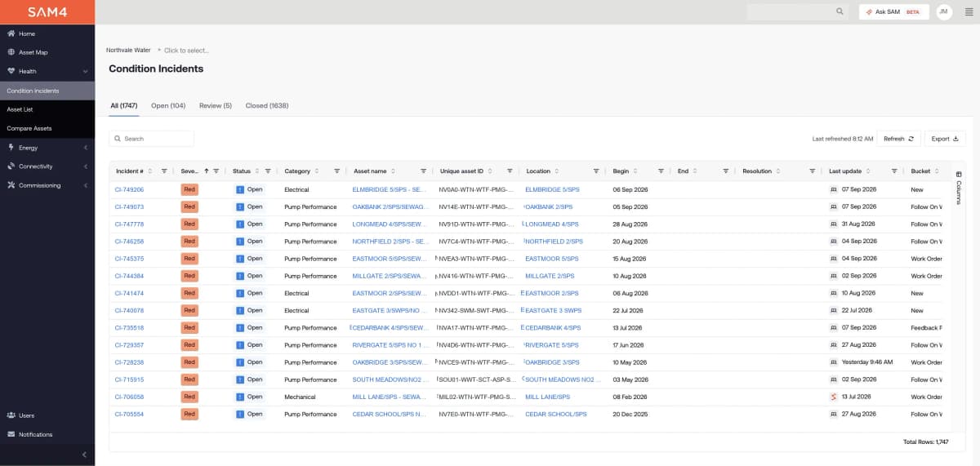
Task: Open incident CI-705554
Action: pos(130,414)
